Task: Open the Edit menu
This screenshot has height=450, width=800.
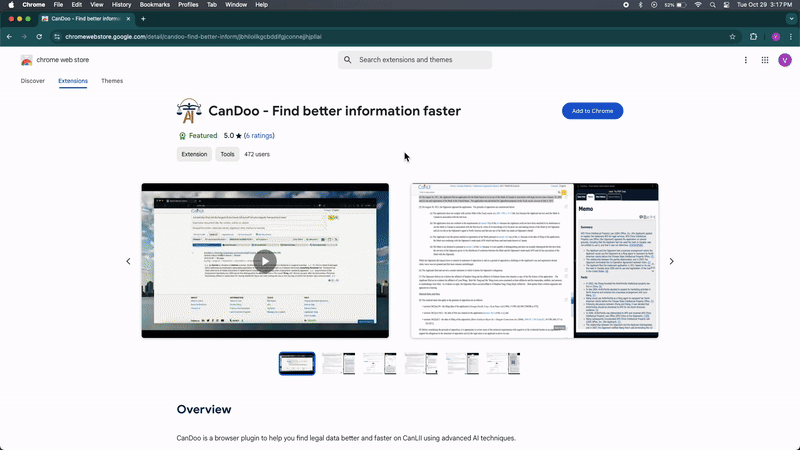Action: pyautogui.click(x=77, y=5)
